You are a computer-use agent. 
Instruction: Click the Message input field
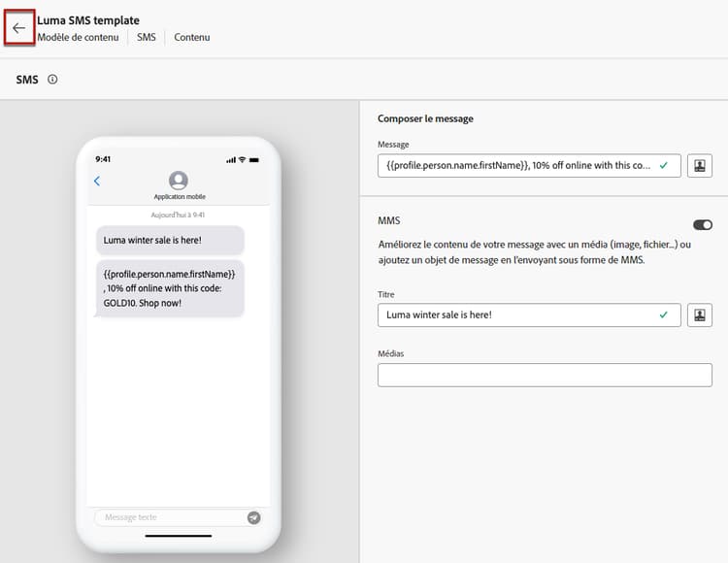coord(529,166)
